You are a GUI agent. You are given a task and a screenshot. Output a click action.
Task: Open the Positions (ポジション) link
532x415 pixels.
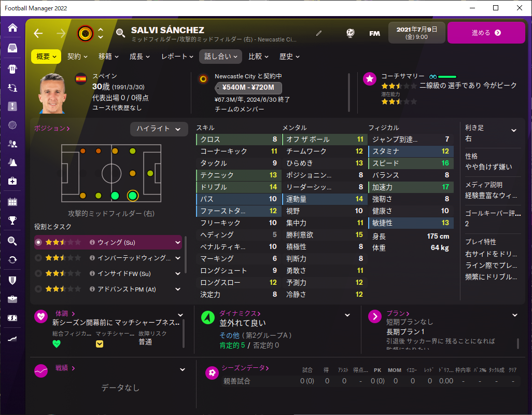pos(52,128)
